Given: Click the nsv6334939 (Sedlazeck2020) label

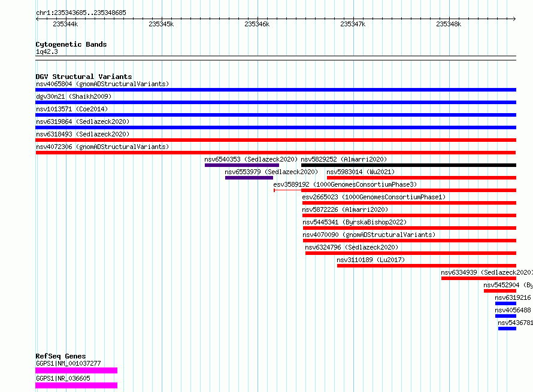Looking at the screenshot, I should click(487, 272).
